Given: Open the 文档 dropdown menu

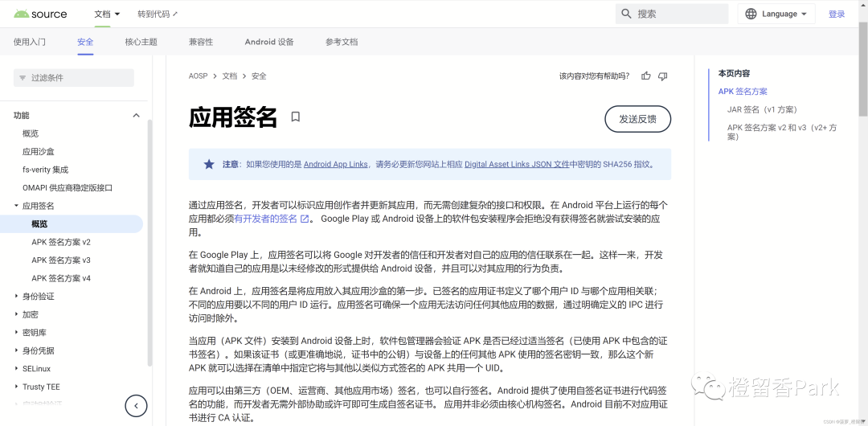Looking at the screenshot, I should [x=108, y=14].
